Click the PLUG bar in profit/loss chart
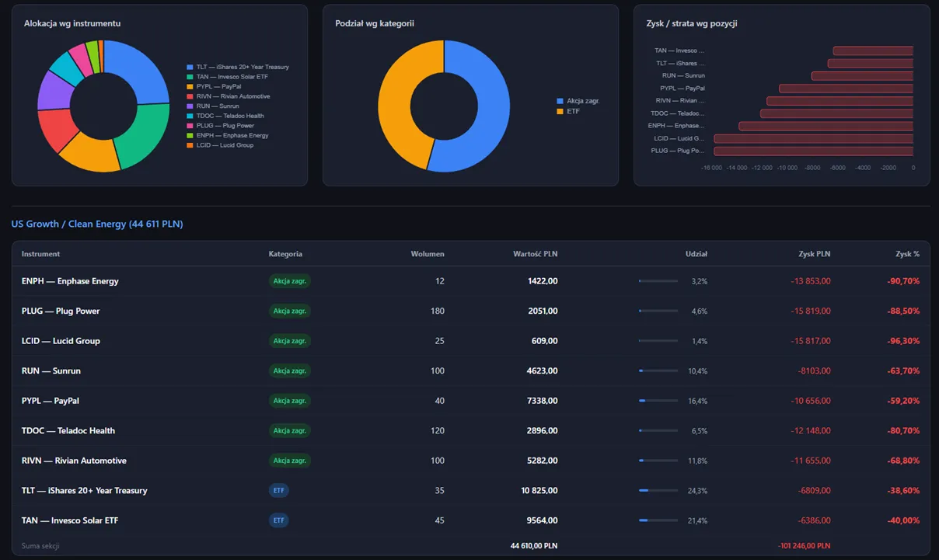939x560 pixels. [x=814, y=151]
